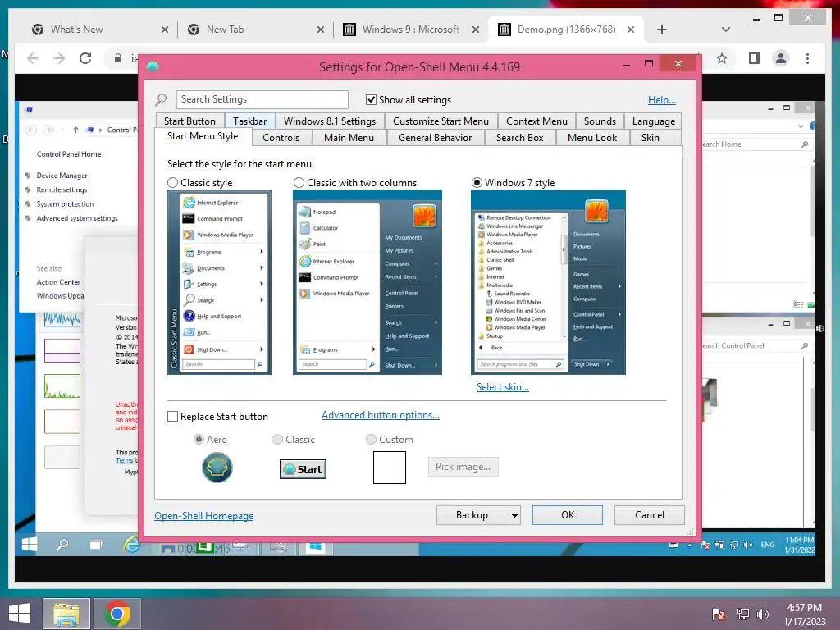Open Advanced button options link

381,415
